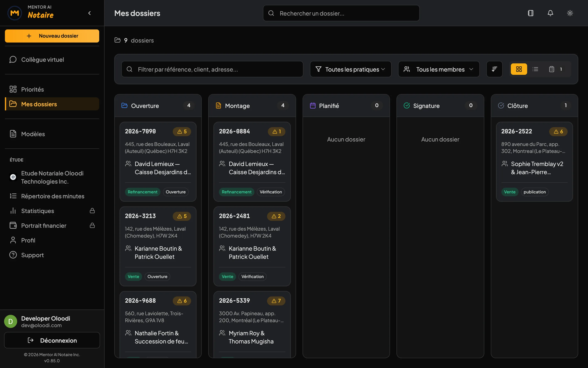
Task: Click Vente tag on dossier 2026-3213
Action: [133, 277]
